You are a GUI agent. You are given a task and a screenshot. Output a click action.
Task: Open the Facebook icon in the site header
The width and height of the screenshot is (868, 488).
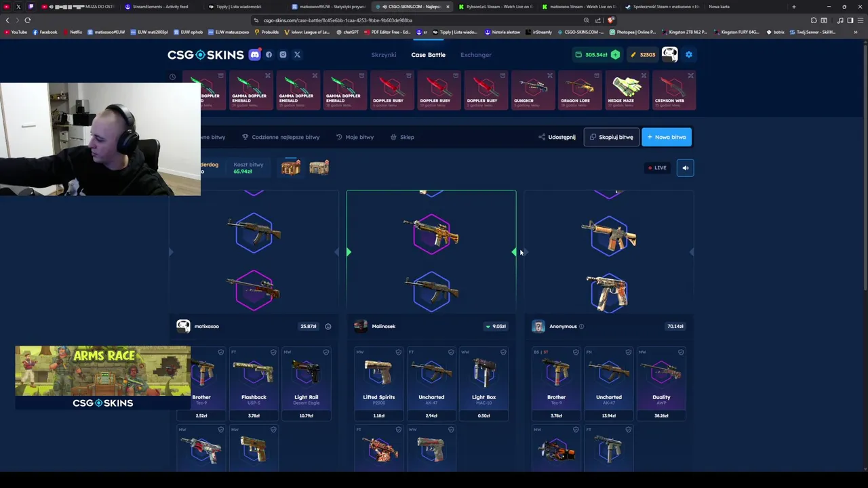269,55
